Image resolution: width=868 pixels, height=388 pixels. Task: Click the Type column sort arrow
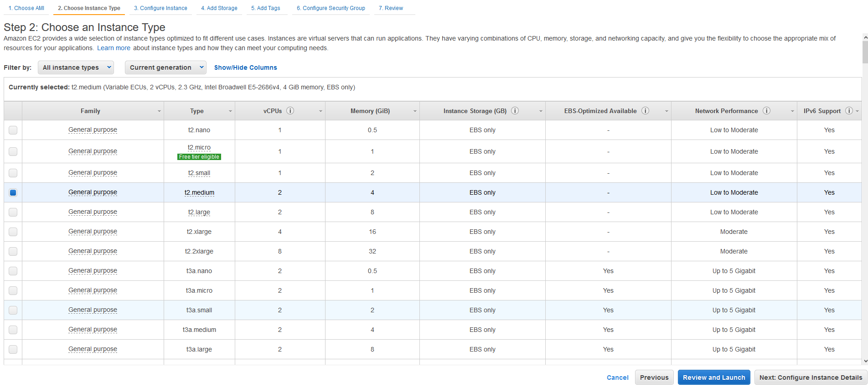230,111
